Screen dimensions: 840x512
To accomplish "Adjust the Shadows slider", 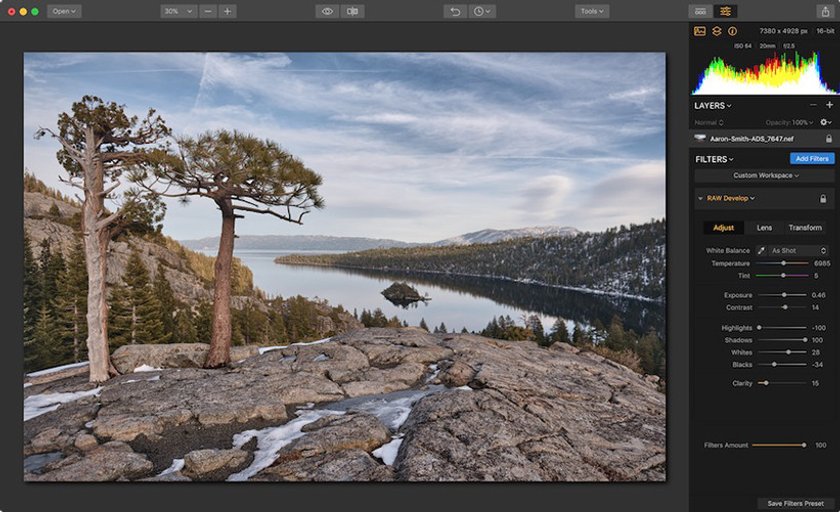I will click(782, 340).
